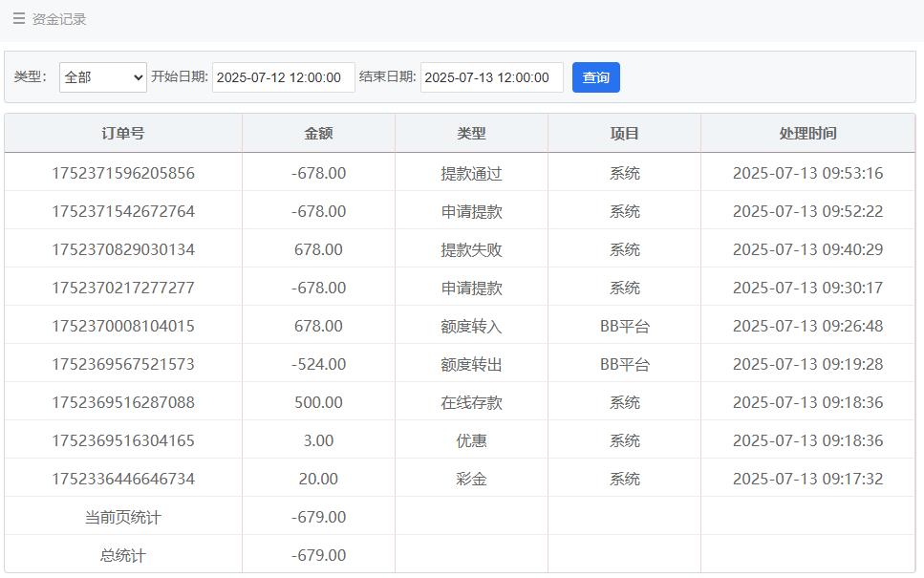Click the 处理时间 column header
The width and height of the screenshot is (924, 578).
807,134
